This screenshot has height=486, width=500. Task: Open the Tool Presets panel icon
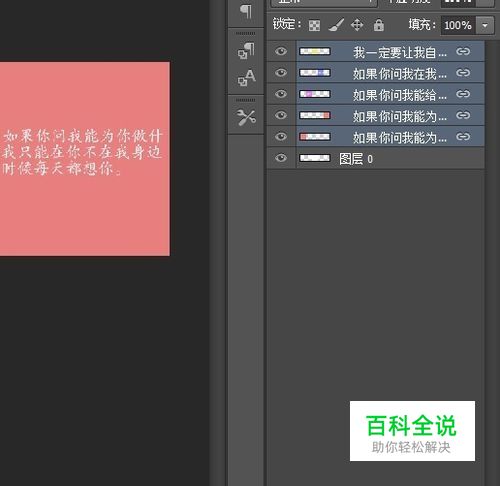246,117
